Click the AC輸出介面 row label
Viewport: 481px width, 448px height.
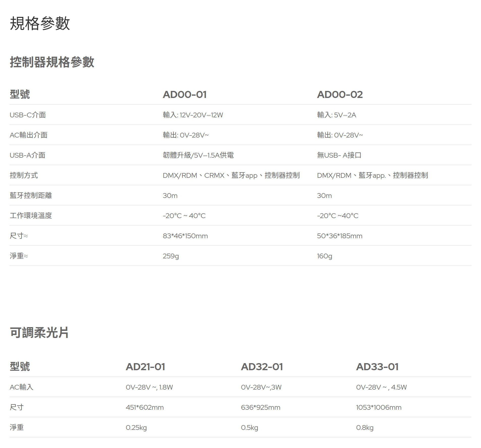point(28,135)
